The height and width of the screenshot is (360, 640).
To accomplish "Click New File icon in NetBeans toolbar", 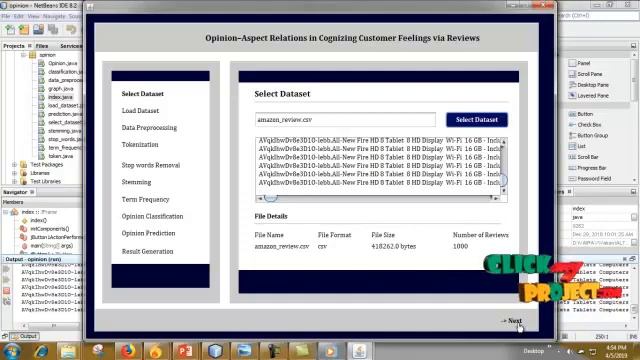I will (x=10, y=29).
